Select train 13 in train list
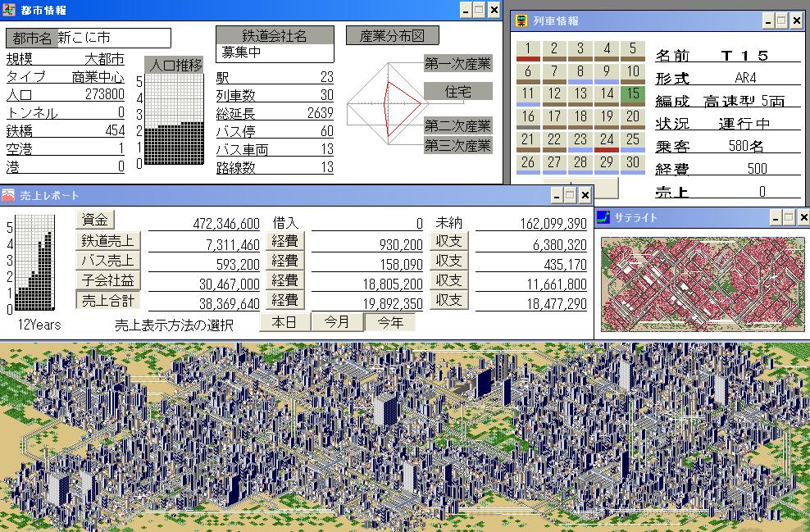The image size is (810, 532). click(x=580, y=97)
